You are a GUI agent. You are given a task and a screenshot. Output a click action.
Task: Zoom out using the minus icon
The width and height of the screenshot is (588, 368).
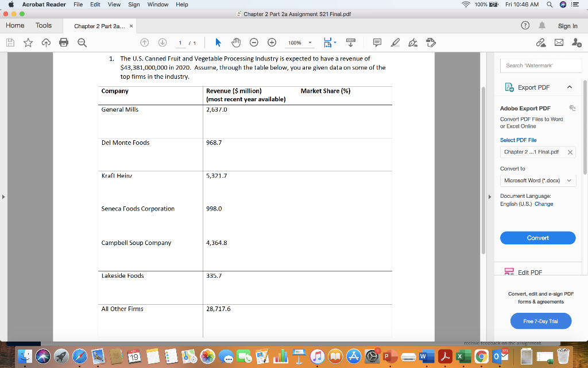coord(253,42)
